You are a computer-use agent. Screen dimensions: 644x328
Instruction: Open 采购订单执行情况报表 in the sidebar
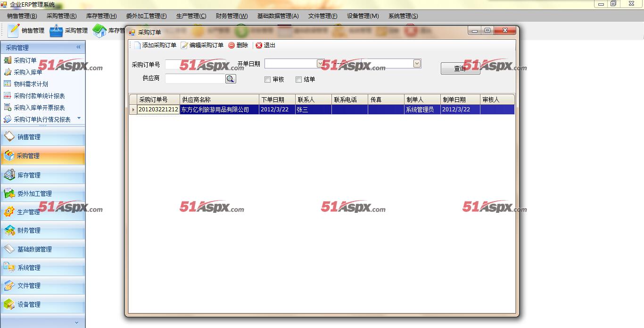[x=42, y=119]
